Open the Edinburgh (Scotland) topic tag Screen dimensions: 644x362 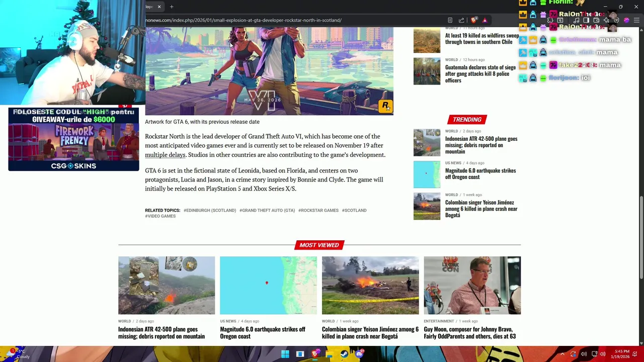[210, 210]
